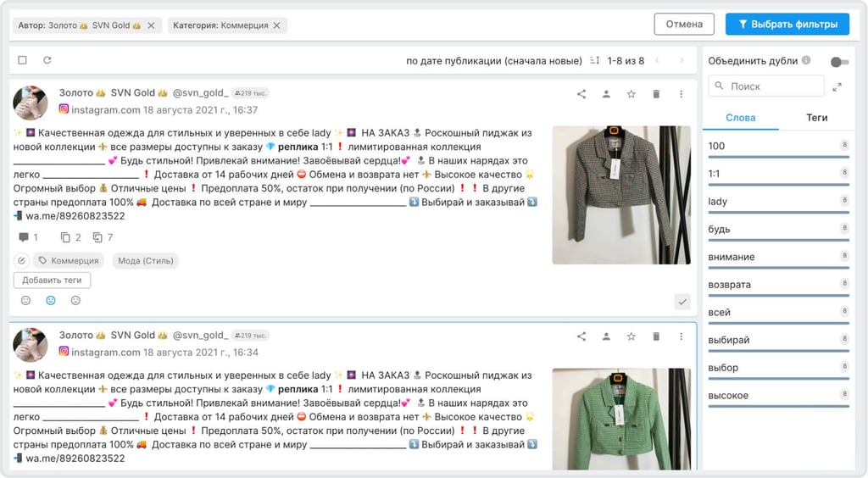Screen dimensions: 868x478
Task: Open more options for the 16:37 post
Action: [681, 94]
